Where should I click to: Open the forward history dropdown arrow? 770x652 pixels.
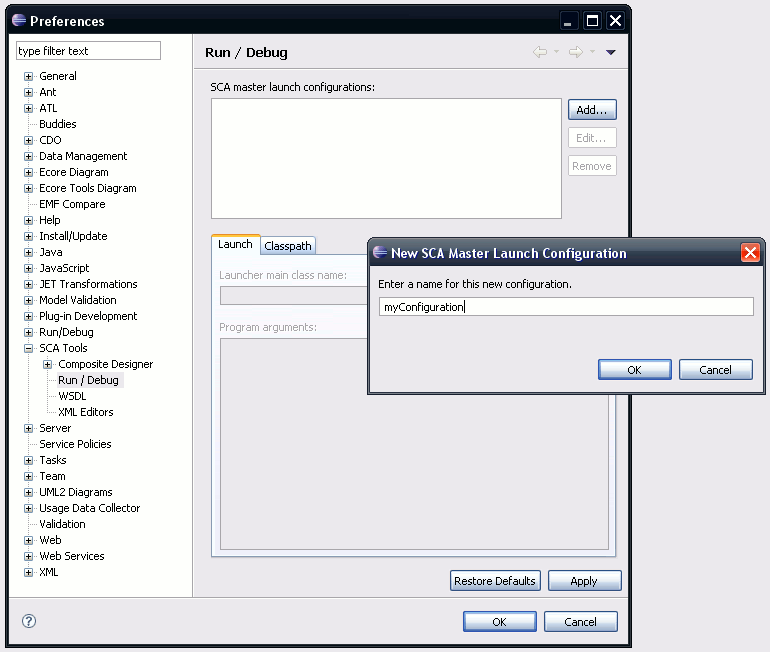point(593,51)
